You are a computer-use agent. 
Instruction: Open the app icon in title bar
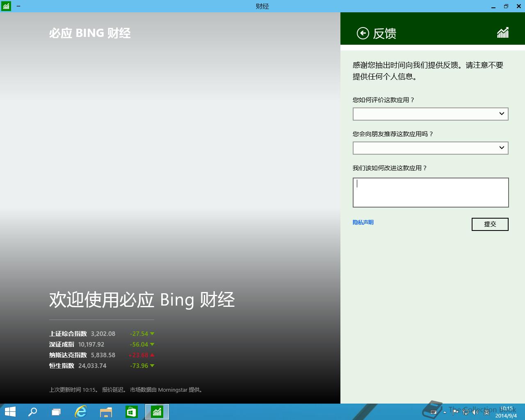[x=6, y=6]
